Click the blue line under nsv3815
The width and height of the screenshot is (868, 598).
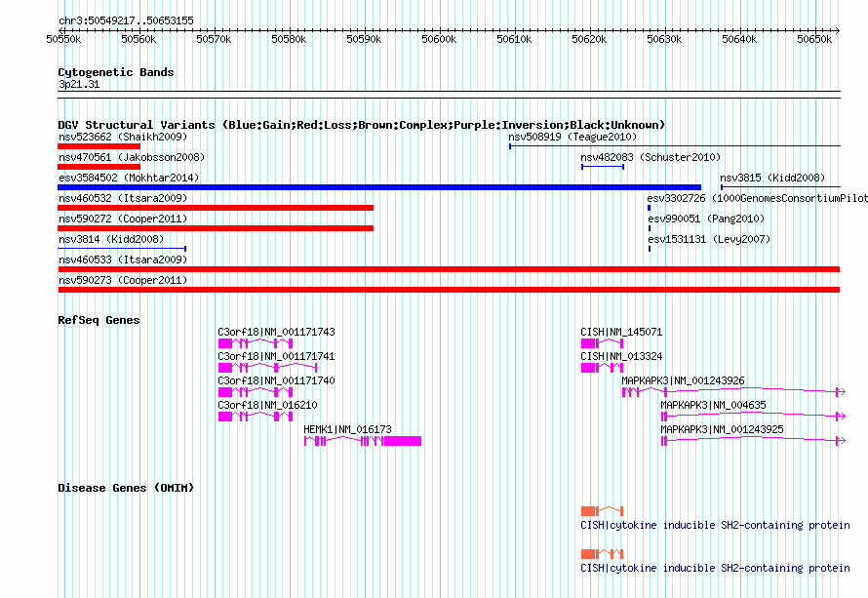click(x=780, y=187)
